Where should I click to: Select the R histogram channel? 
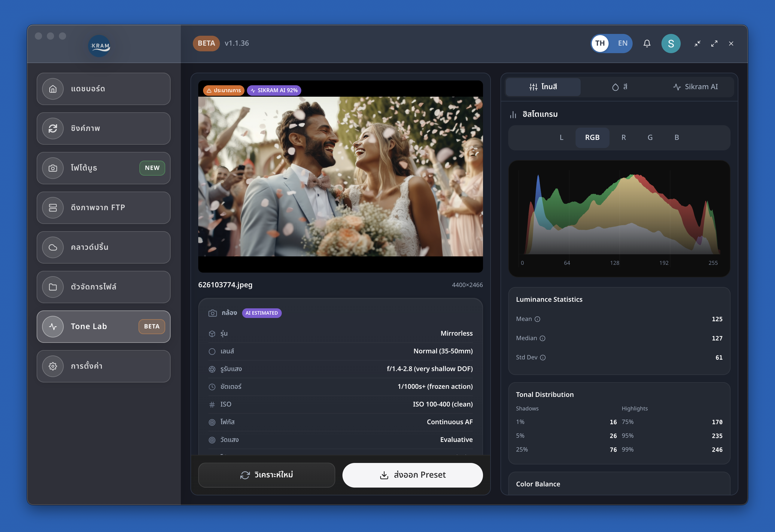[x=623, y=137]
